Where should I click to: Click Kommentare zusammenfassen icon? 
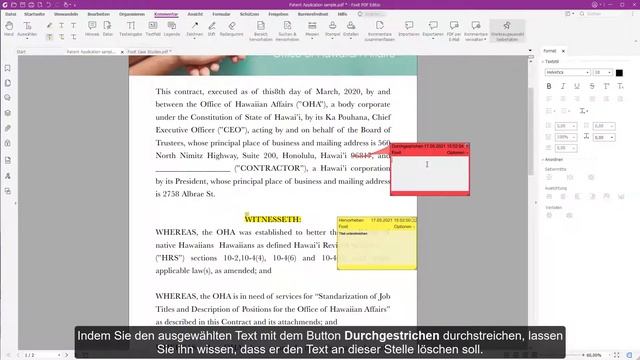click(x=380, y=31)
